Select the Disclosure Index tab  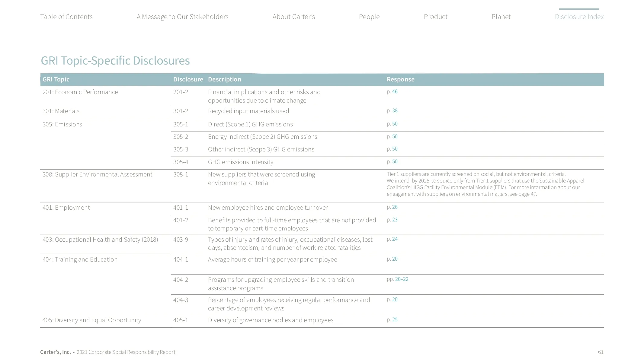(x=579, y=17)
